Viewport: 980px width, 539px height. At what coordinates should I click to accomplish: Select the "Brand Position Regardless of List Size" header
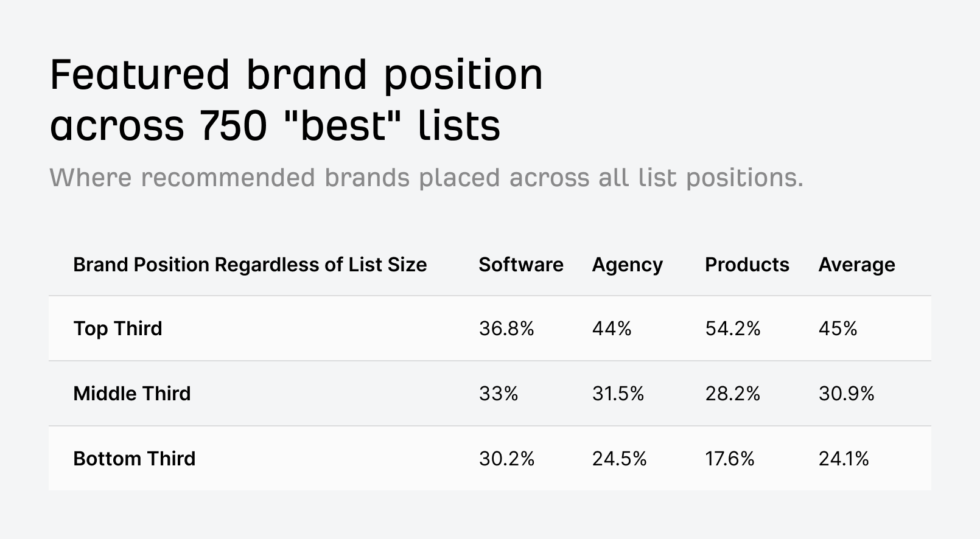tap(250, 265)
